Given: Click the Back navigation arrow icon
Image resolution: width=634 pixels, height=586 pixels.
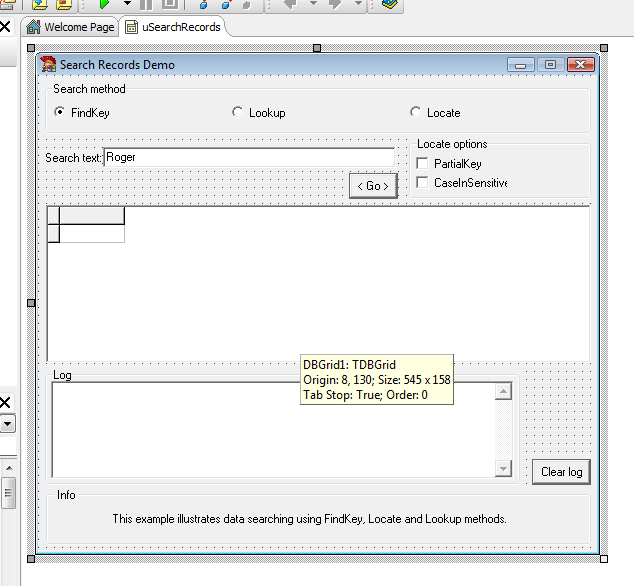Looking at the screenshot, I should [x=292, y=4].
